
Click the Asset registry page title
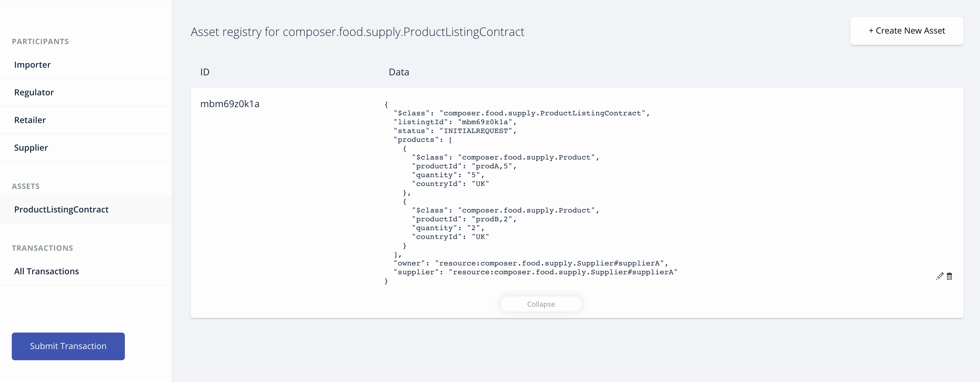(x=357, y=32)
